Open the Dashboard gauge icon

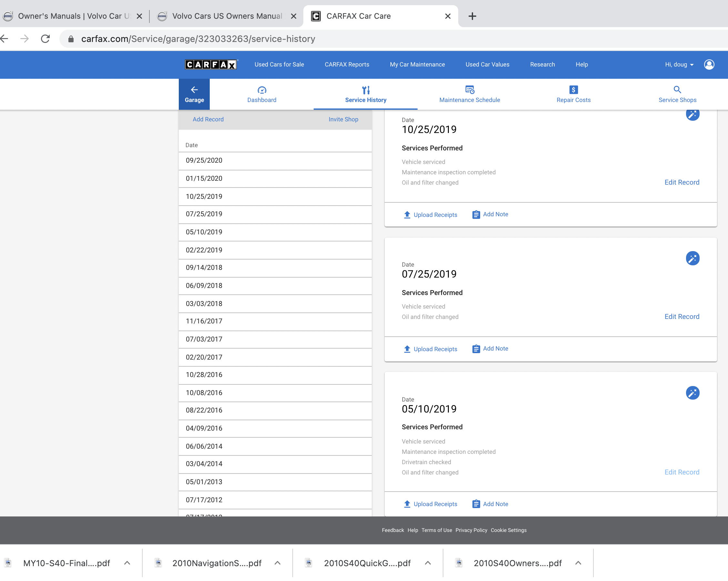click(x=262, y=90)
